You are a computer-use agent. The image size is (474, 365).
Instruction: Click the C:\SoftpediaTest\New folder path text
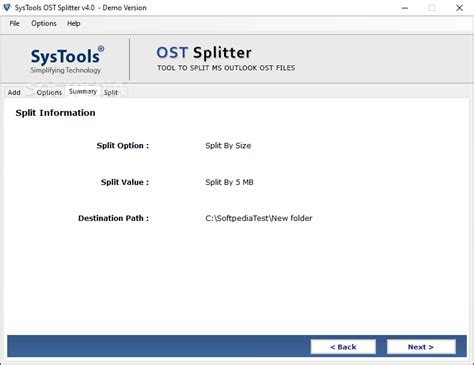click(x=259, y=218)
